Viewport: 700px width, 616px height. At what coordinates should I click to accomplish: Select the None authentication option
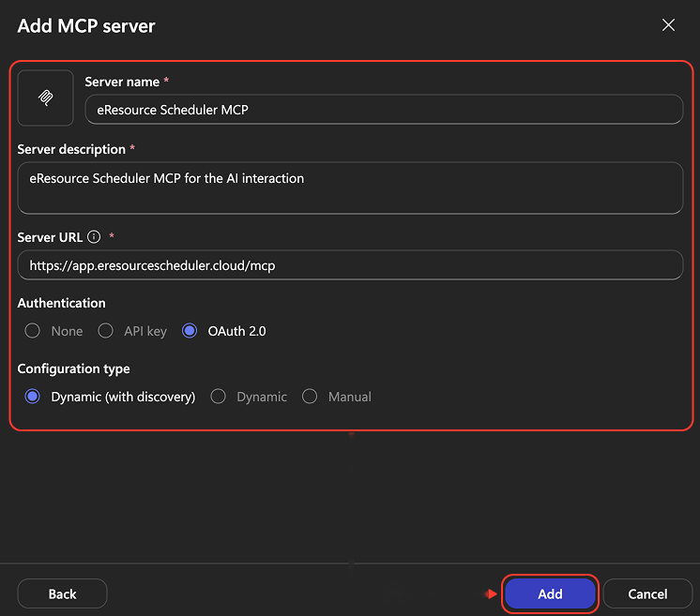(x=32, y=331)
